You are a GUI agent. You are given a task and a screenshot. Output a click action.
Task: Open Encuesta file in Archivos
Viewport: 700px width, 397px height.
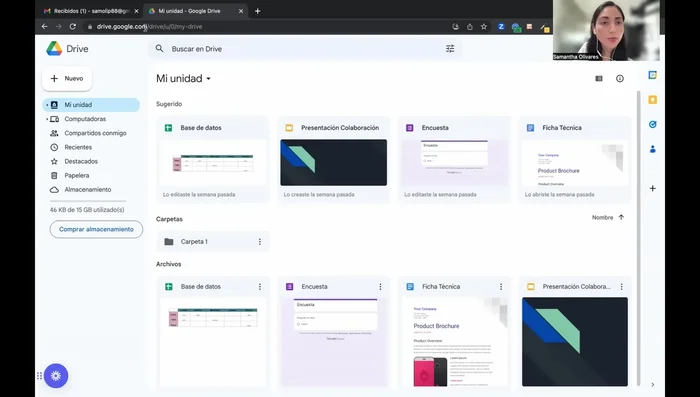tap(333, 333)
